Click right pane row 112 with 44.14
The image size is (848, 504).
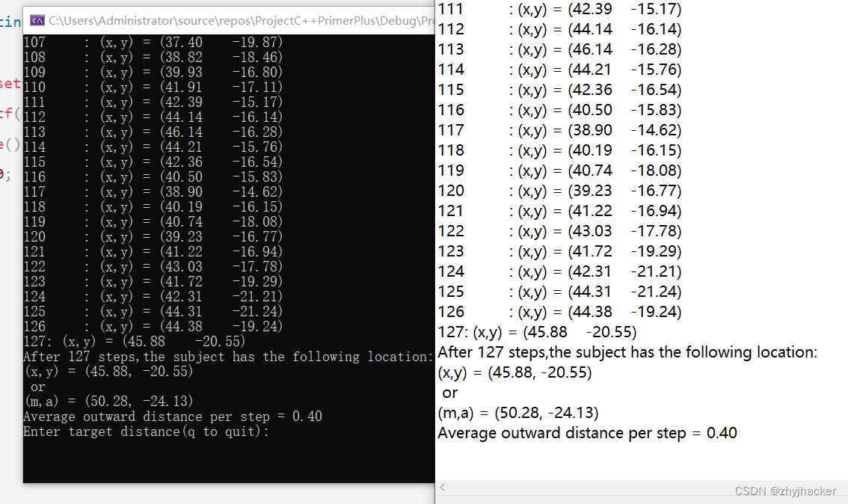[x=560, y=29]
